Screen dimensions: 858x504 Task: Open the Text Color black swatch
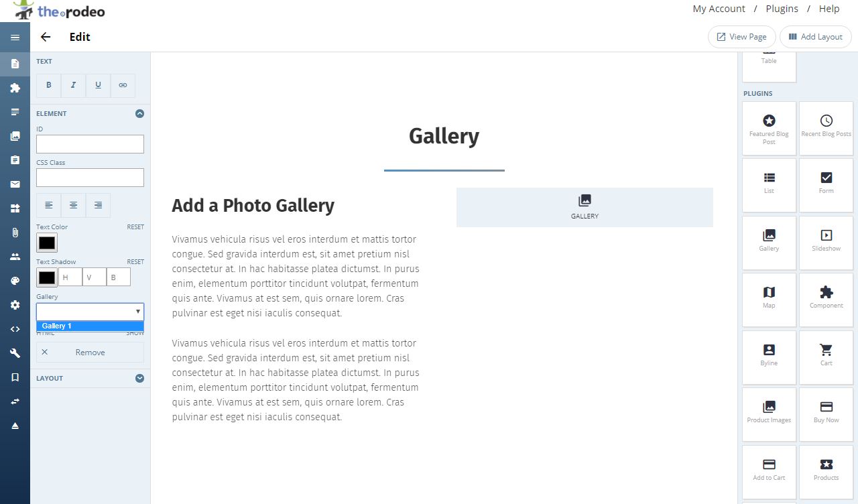47,243
